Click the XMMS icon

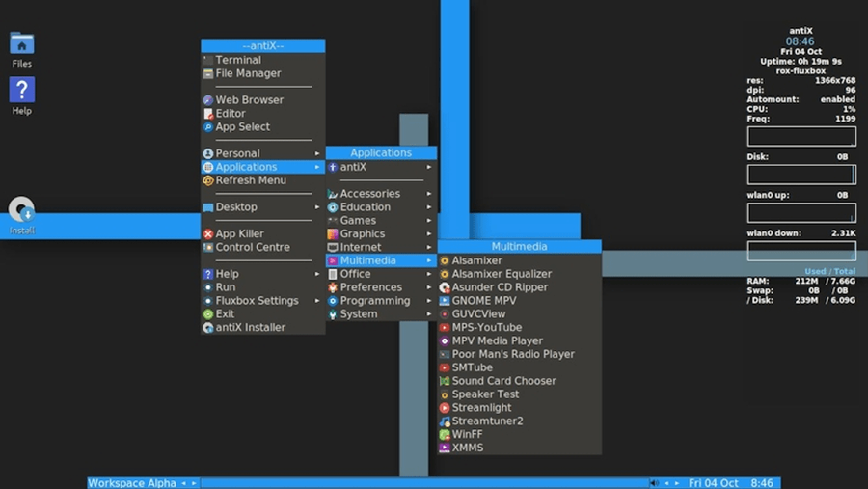point(445,448)
